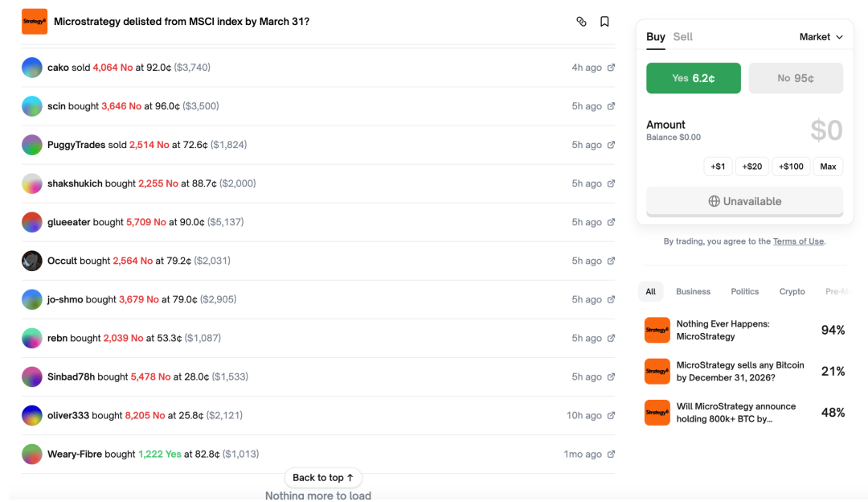The height and width of the screenshot is (502, 868).
Task: Copy market link with chain icon
Action: (x=581, y=22)
